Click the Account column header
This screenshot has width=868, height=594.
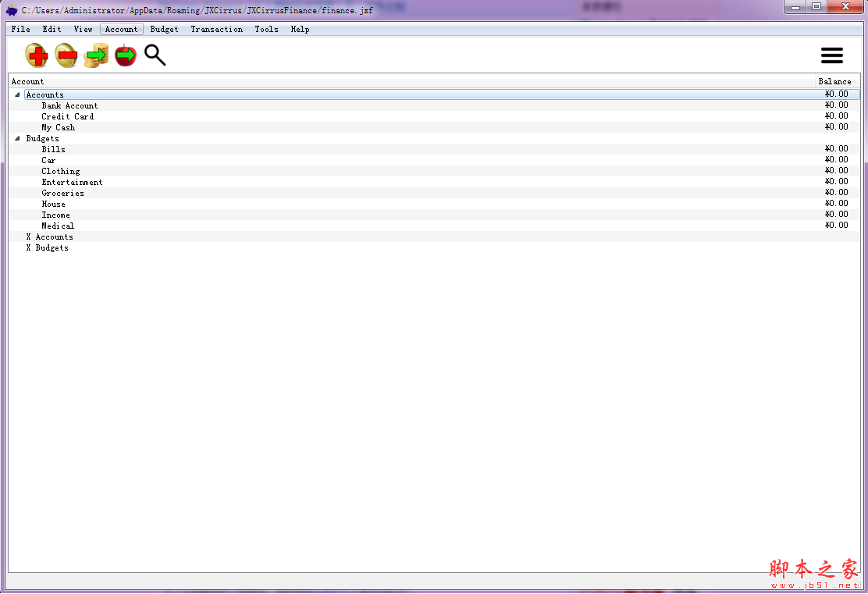(412, 81)
